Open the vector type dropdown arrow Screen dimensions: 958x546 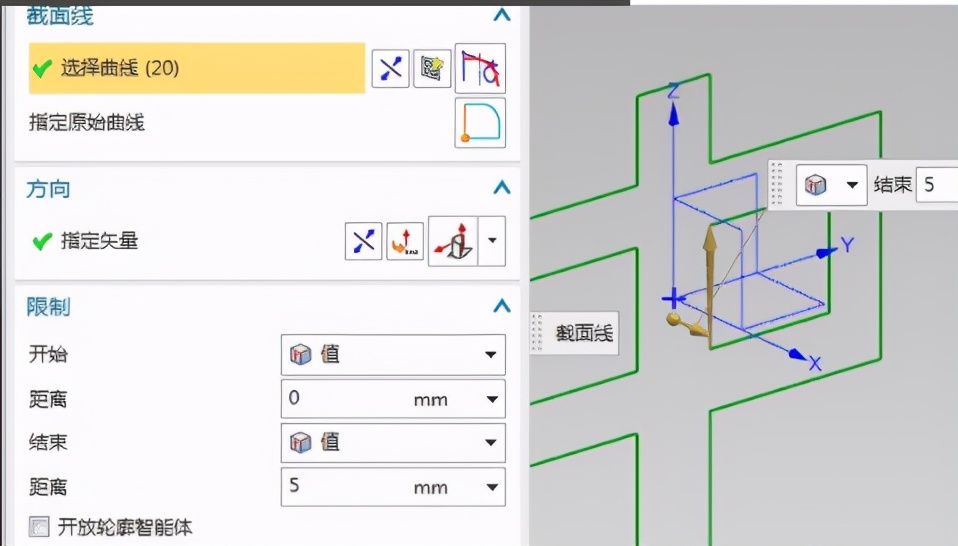(492, 241)
